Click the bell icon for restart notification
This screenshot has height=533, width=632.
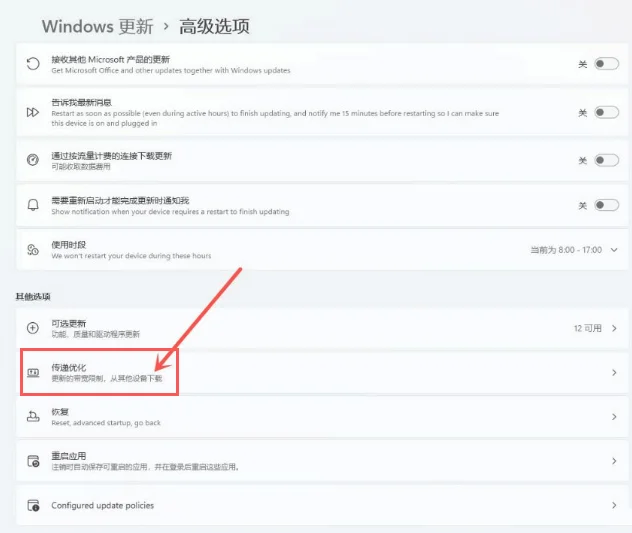33,205
